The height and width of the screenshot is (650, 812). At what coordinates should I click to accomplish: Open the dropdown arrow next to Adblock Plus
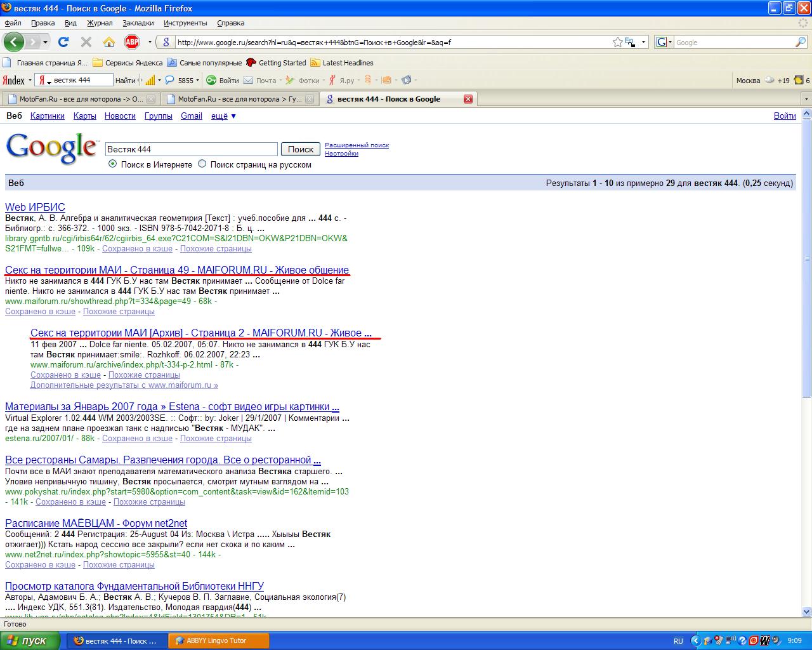click(x=150, y=42)
